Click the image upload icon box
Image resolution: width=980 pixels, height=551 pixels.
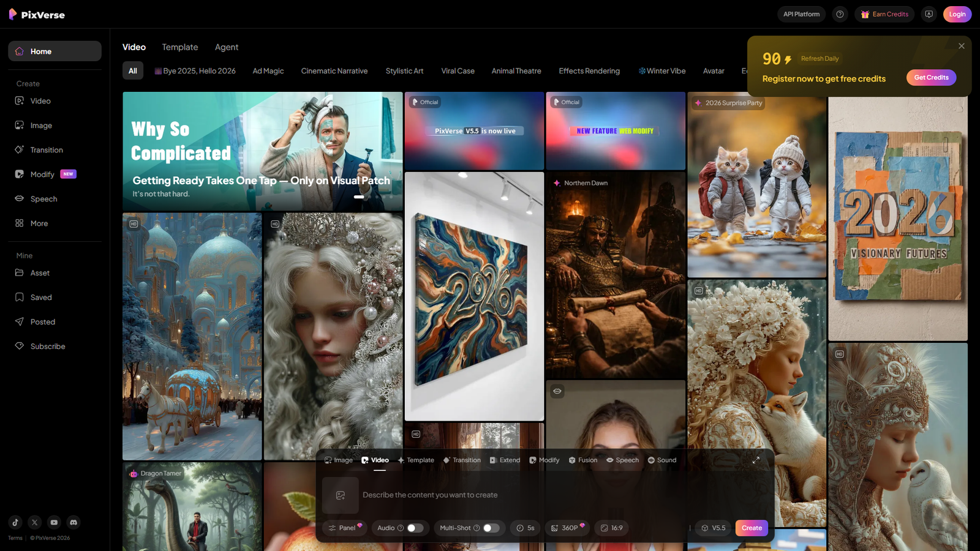tap(341, 495)
